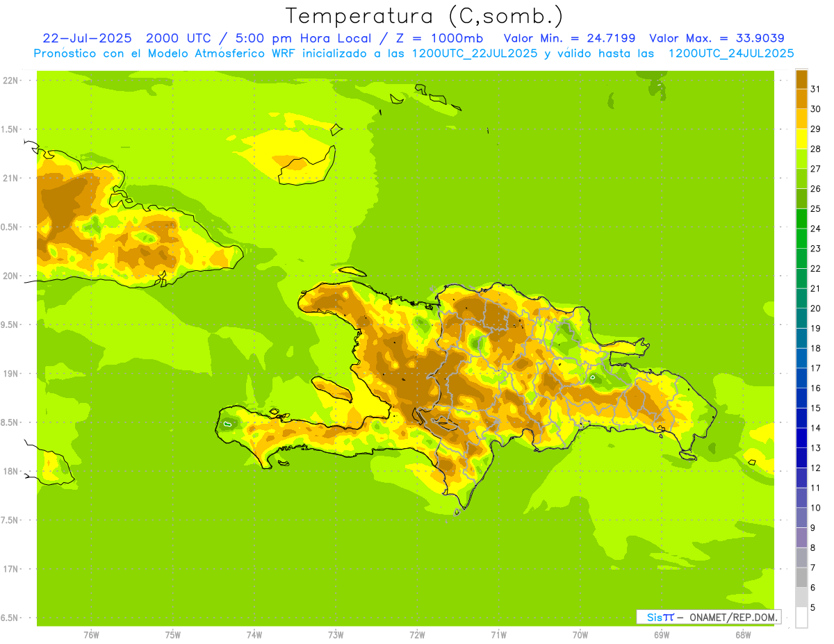
Task: Click the 19N latitude axis label
Action: click(11, 374)
